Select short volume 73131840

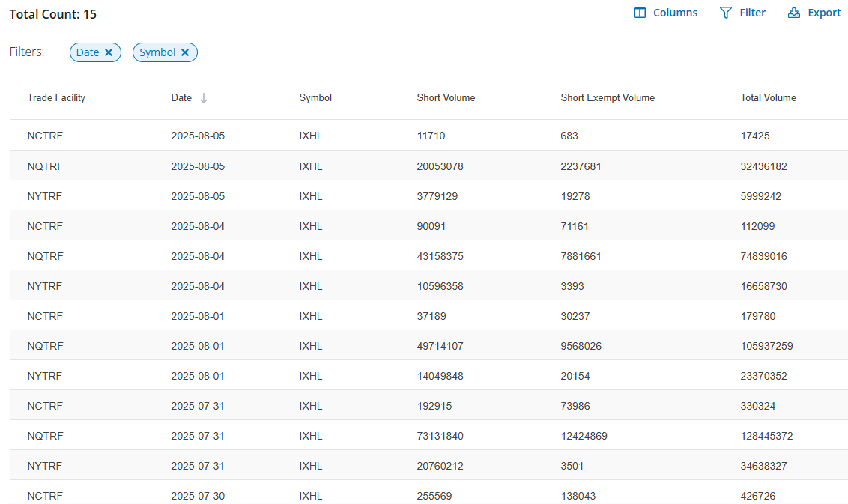[440, 437]
